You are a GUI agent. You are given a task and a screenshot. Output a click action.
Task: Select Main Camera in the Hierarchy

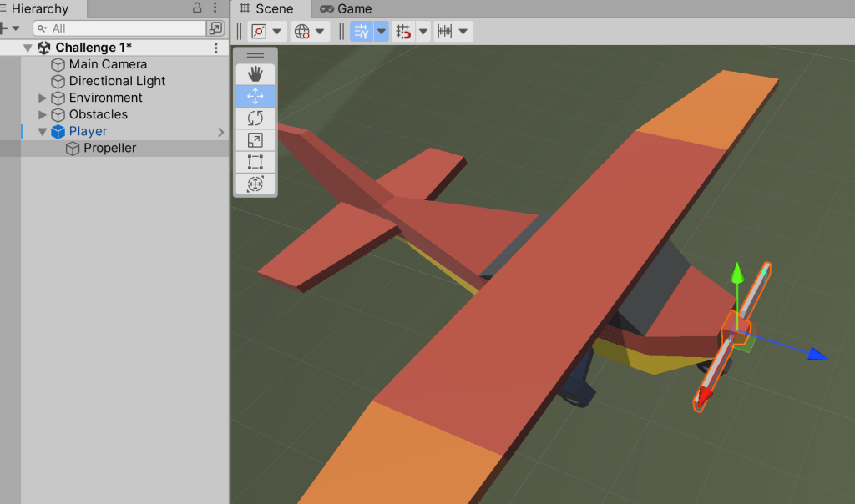(x=108, y=64)
